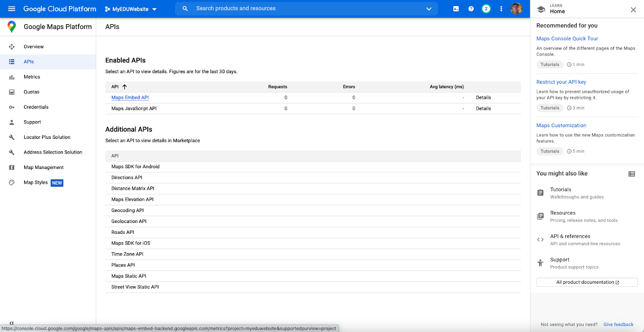Click the APIs list icon in sidebar
The image size is (644, 332).
click(x=12, y=62)
